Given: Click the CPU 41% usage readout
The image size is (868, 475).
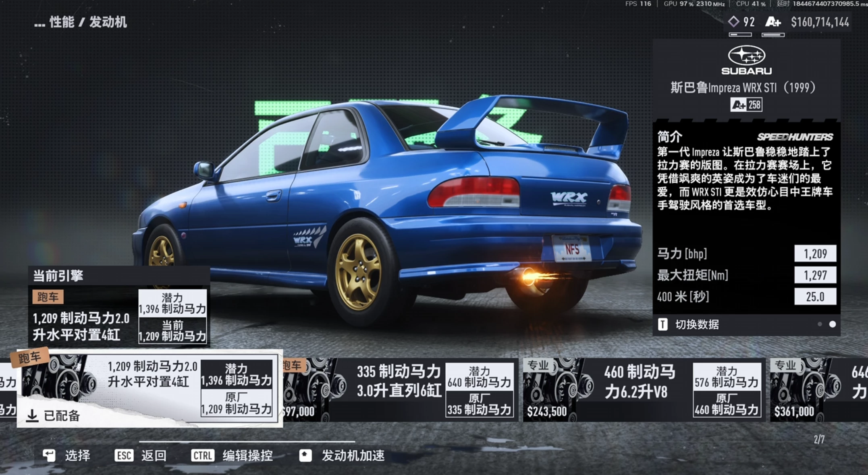Looking at the screenshot, I should tap(751, 4).
